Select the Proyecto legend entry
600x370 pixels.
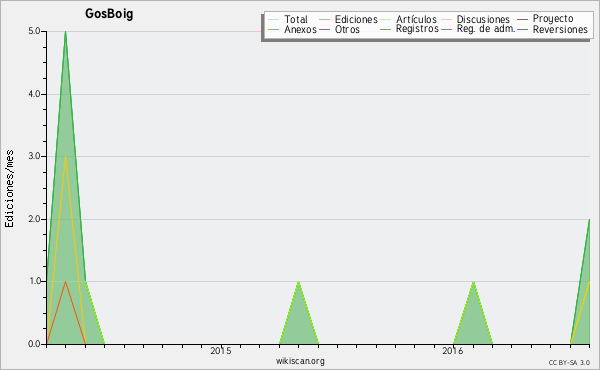(x=545, y=19)
